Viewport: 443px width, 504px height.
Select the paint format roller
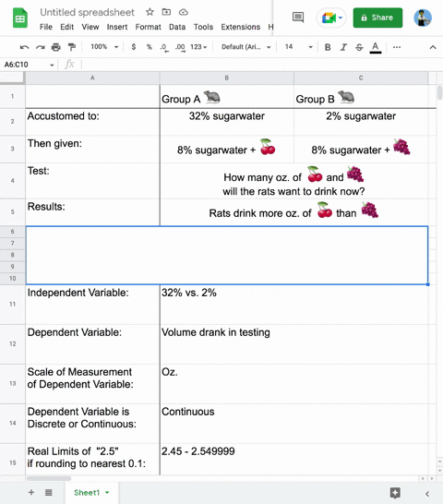click(x=72, y=47)
